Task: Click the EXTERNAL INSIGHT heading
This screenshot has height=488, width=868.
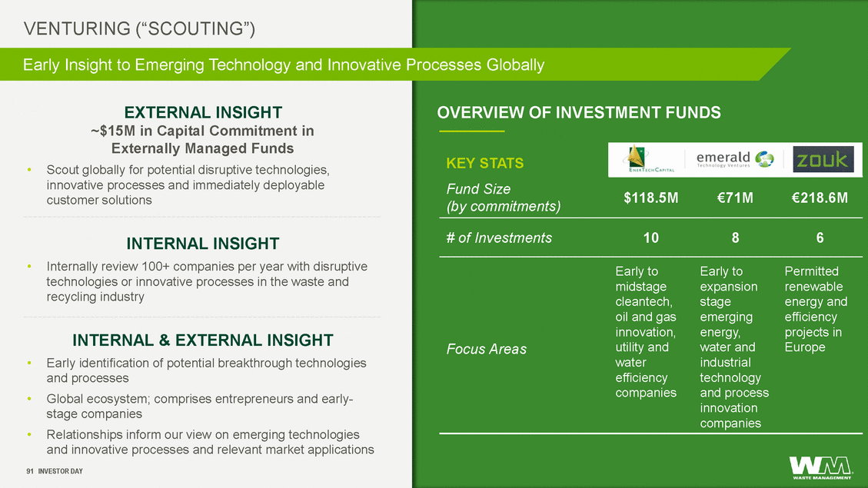Action: 203,112
